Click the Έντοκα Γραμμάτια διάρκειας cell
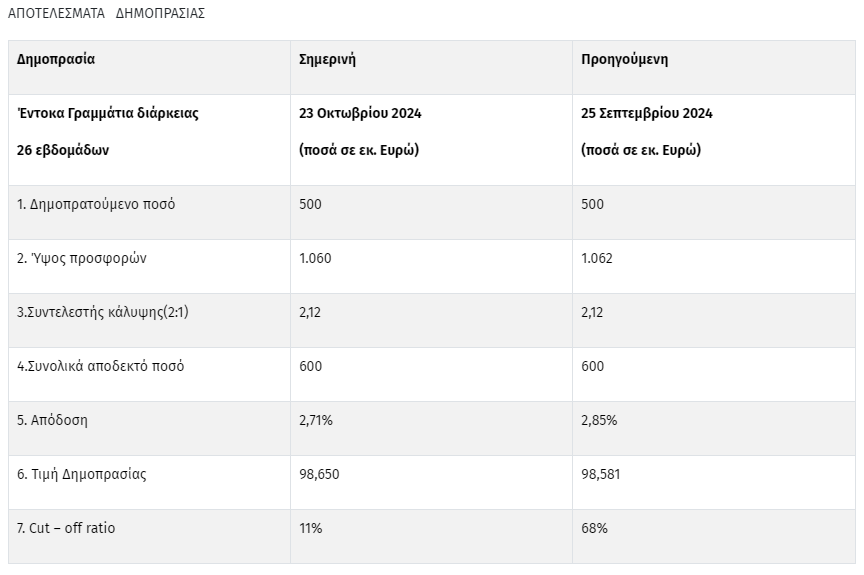The width and height of the screenshot is (864, 575). click(108, 113)
